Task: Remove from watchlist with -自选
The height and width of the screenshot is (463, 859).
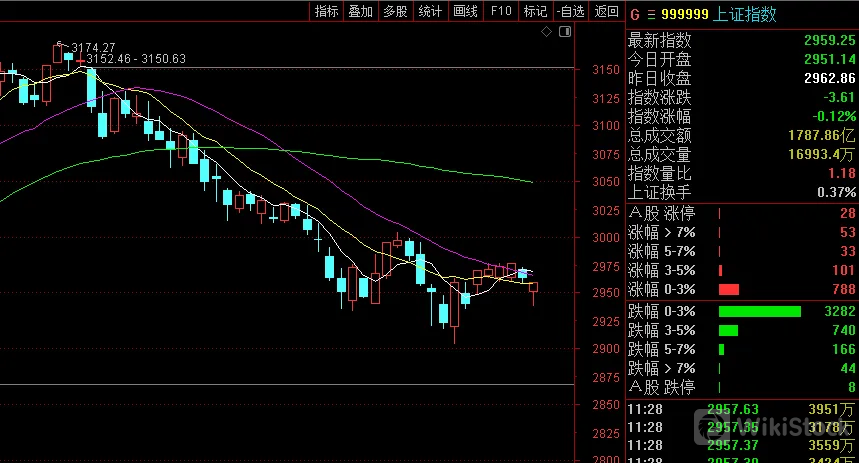Action: tap(570, 12)
